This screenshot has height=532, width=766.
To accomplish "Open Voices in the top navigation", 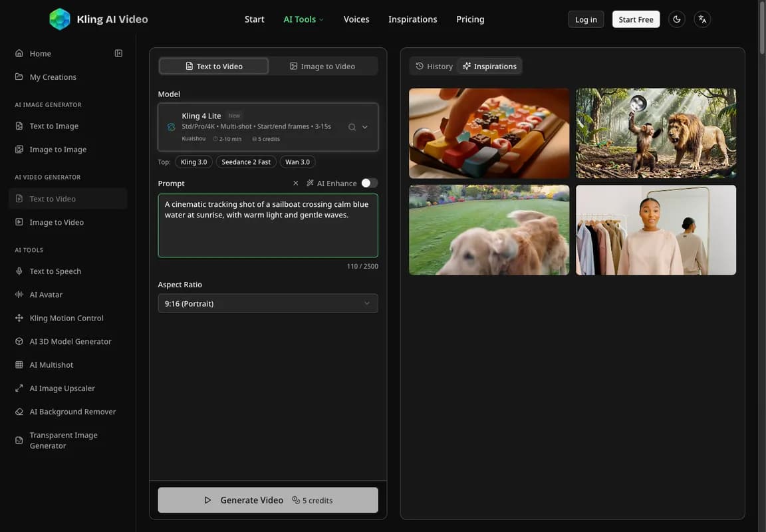I will (x=356, y=19).
